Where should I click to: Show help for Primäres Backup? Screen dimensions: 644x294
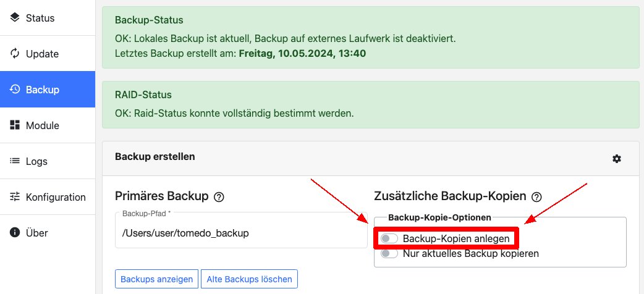(x=219, y=197)
